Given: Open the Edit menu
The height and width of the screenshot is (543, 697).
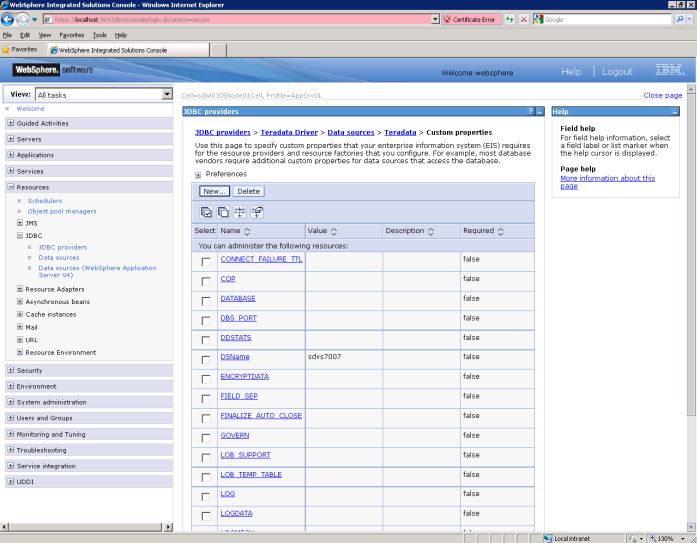Looking at the screenshot, I should [25, 35].
